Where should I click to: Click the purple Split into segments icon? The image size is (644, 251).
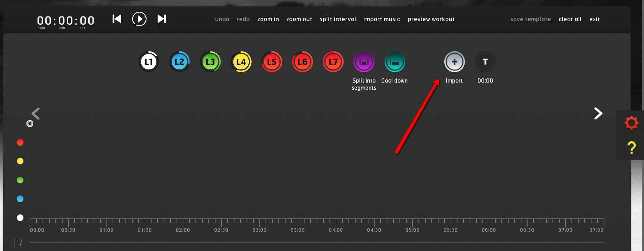click(x=364, y=62)
